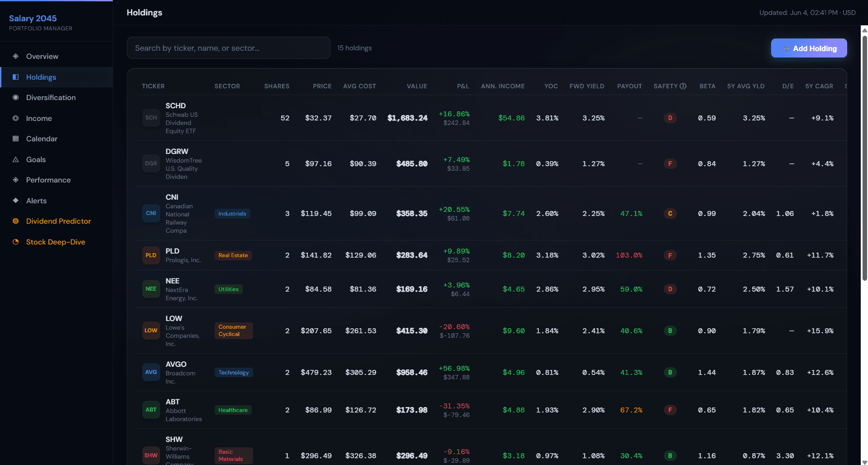Click the LOW ticker badge icon
868x465 pixels.
point(151,331)
